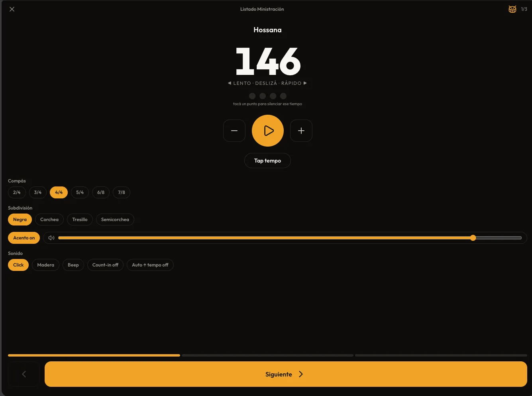Go to next song with Siguiente
This screenshot has width=532, height=396.
pos(286,374)
